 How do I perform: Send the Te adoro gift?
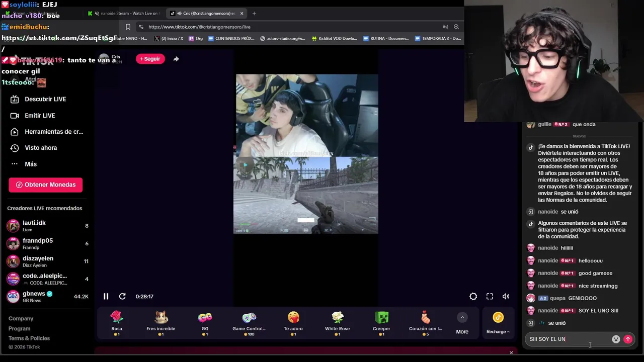[293, 323]
